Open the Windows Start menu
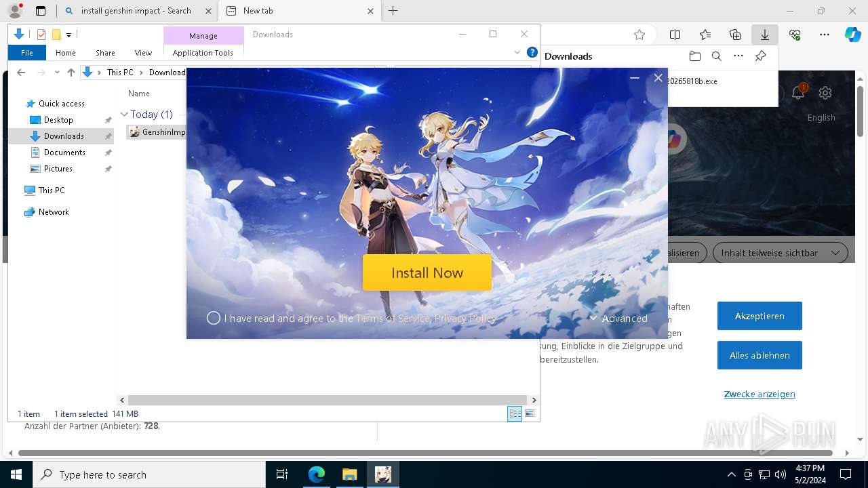 point(16,474)
